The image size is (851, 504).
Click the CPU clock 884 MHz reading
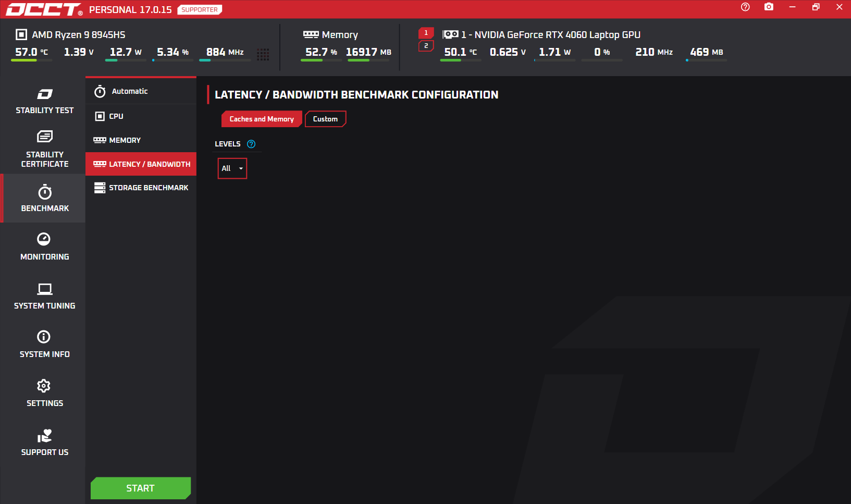click(x=225, y=52)
